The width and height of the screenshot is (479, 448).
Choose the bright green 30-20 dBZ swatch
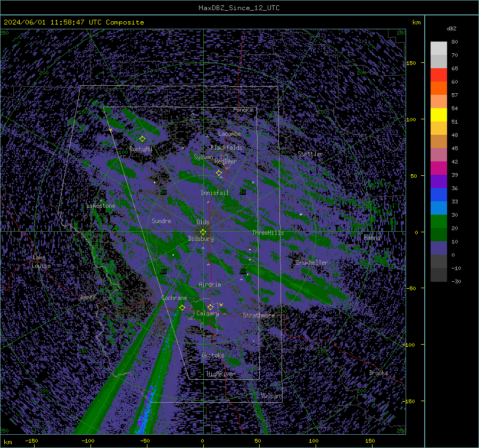click(x=439, y=222)
